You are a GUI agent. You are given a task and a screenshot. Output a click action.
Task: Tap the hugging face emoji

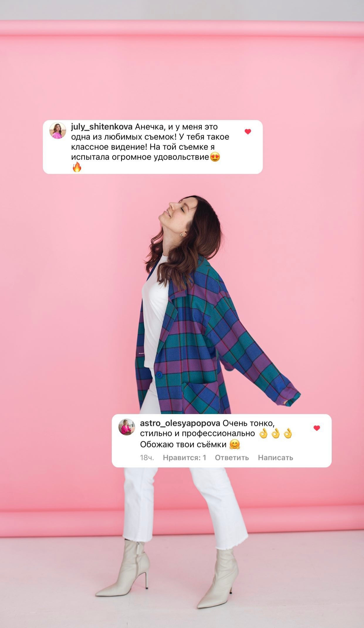pyautogui.click(x=235, y=445)
